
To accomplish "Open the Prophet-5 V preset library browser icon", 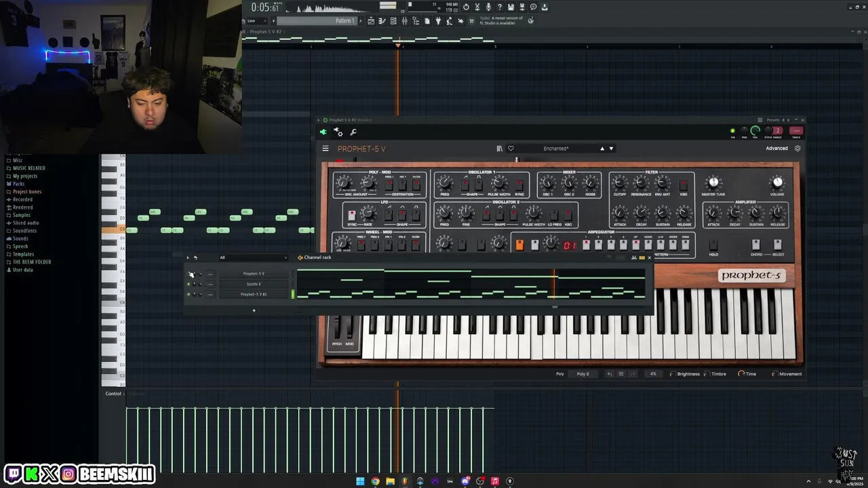I will coord(500,148).
